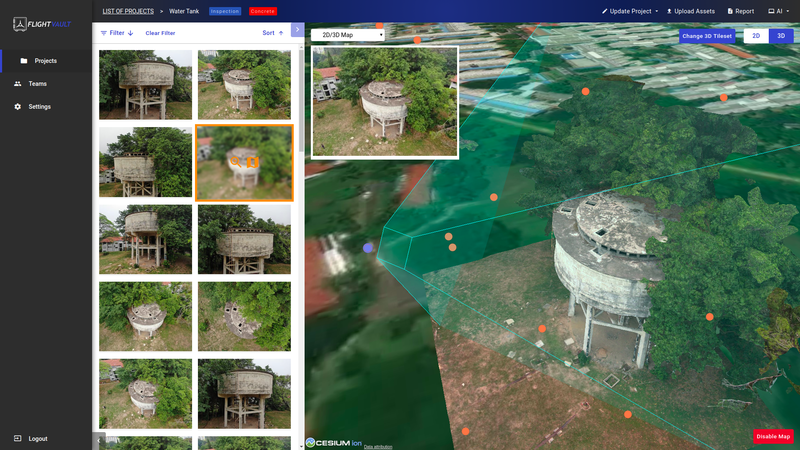The width and height of the screenshot is (800, 450).
Task: Open the AI dropdown menu
Action: pos(779,11)
